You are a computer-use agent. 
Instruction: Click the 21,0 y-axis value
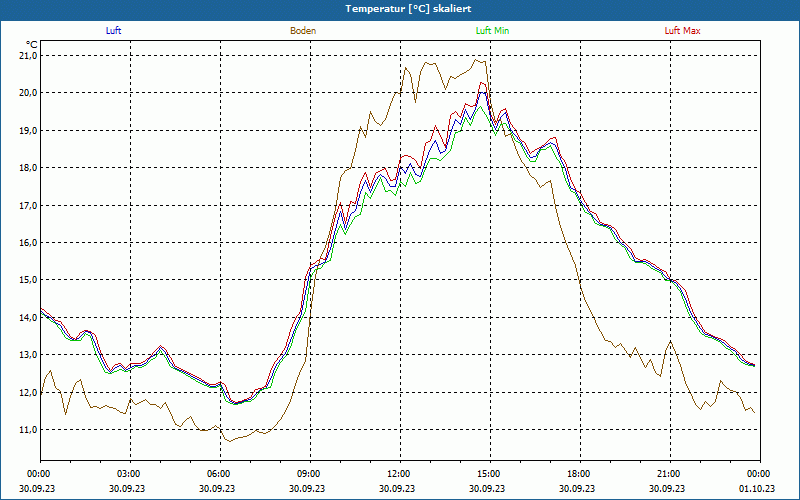(30, 55)
